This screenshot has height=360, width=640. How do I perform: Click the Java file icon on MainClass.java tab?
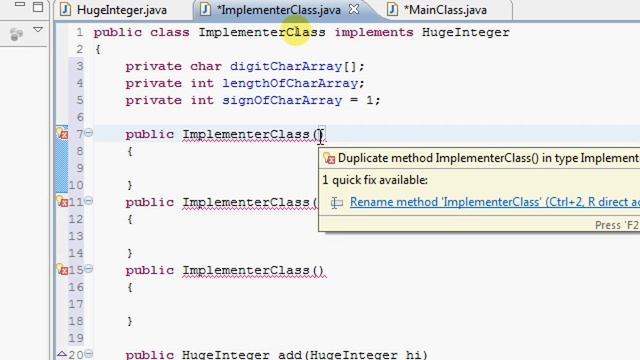(392, 9)
